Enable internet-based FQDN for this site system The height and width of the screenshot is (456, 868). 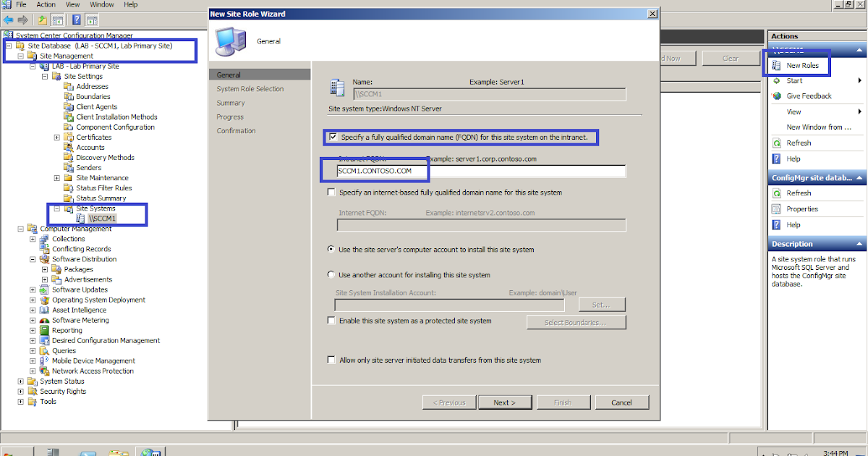pos(331,192)
